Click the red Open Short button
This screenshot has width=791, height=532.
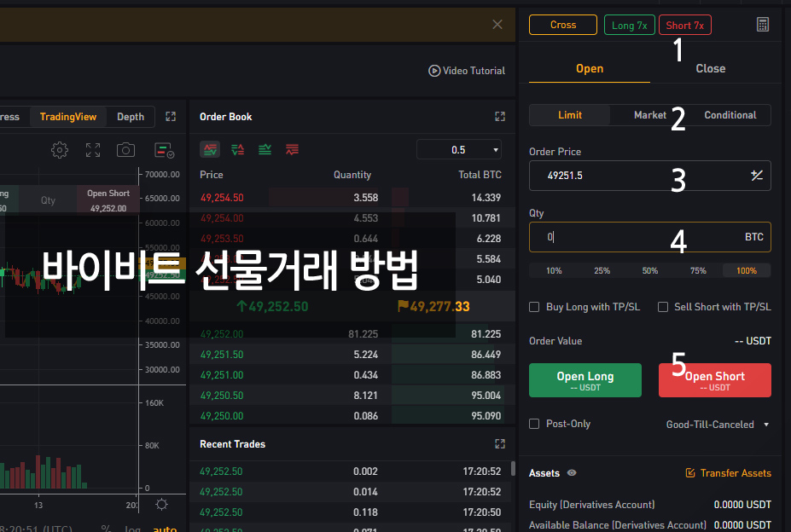[715, 380]
